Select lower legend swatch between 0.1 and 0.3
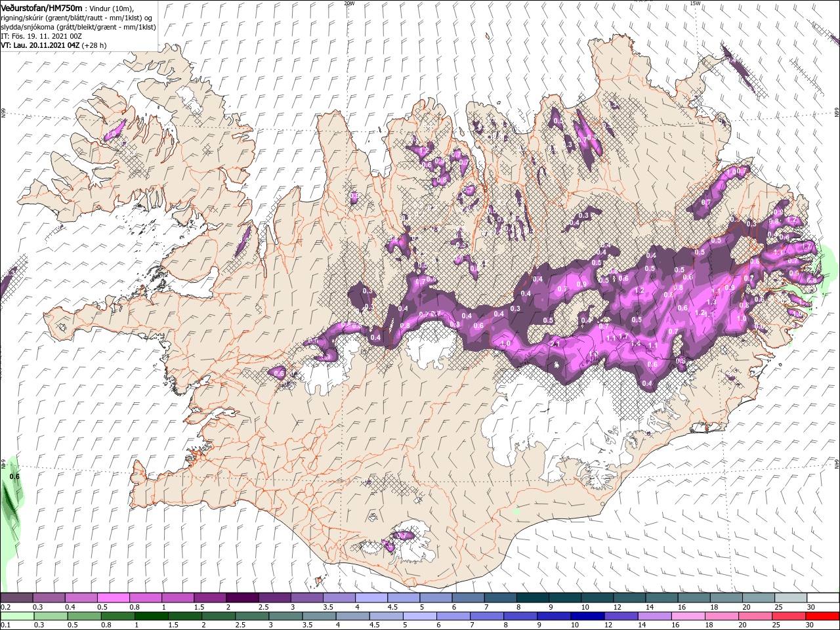840x630 pixels. (17, 616)
